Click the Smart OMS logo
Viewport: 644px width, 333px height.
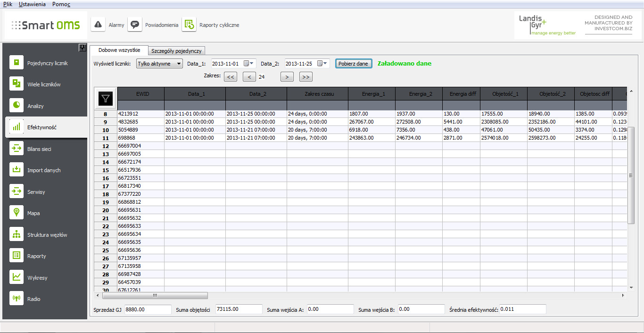(x=46, y=25)
